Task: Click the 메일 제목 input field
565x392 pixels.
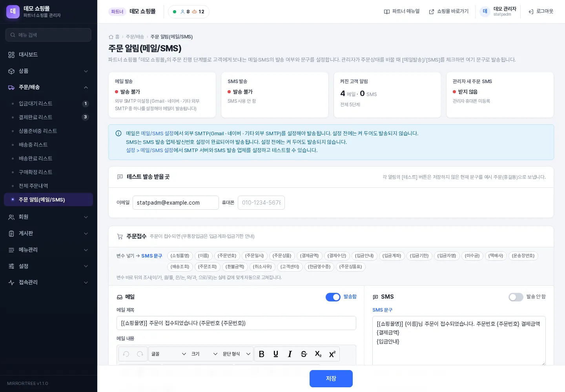Action: click(x=236, y=323)
